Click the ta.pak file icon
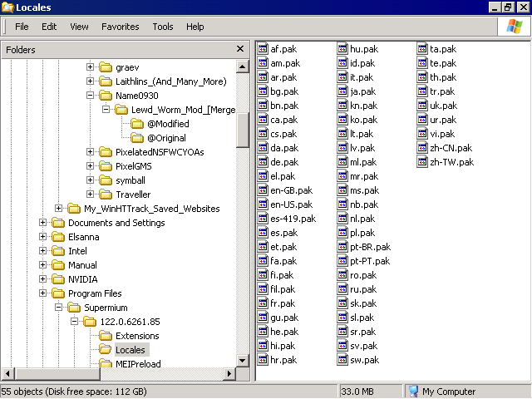The width and height of the screenshot is (532, 399). pyautogui.click(x=422, y=49)
